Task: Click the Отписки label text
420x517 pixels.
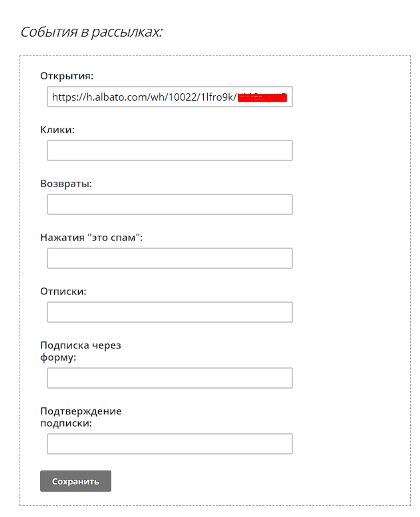Action: [63, 291]
